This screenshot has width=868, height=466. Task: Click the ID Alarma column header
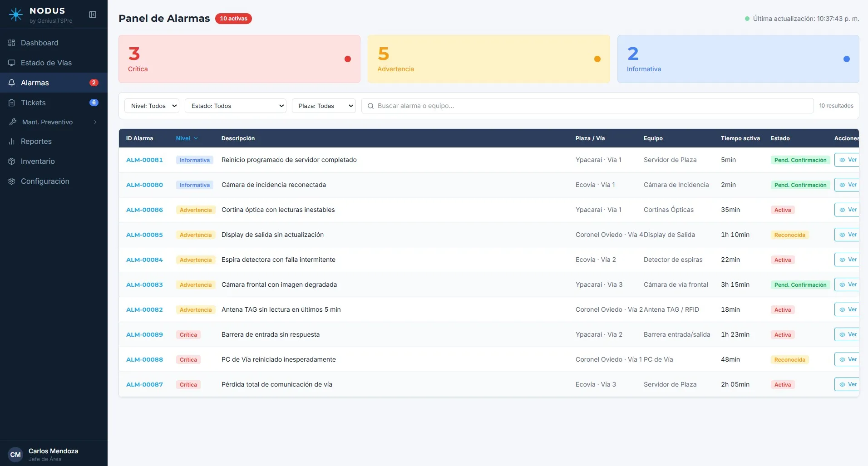[x=139, y=138]
